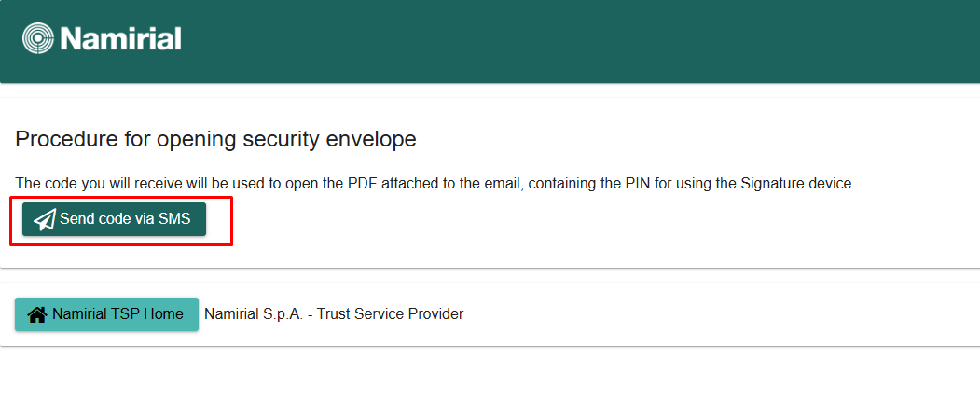Open the Namirial TSP Home button
The height and width of the screenshot is (417, 980).
(106, 314)
